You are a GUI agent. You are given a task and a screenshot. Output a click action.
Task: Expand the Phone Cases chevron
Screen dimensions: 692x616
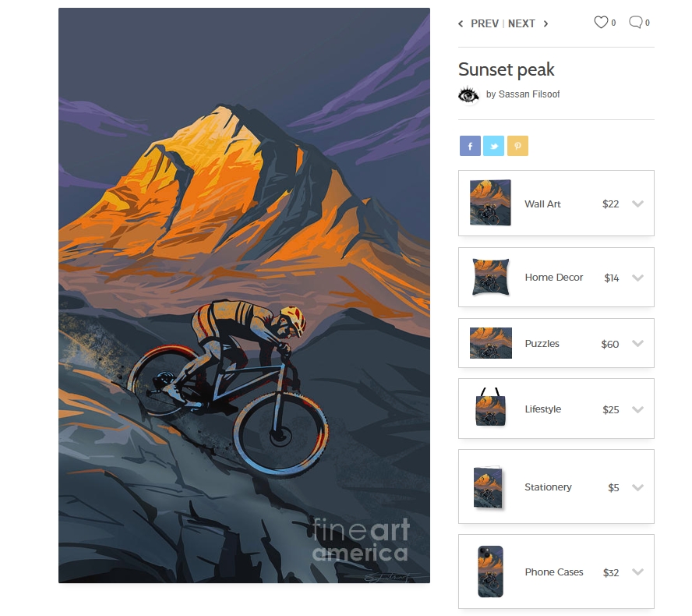coord(637,572)
